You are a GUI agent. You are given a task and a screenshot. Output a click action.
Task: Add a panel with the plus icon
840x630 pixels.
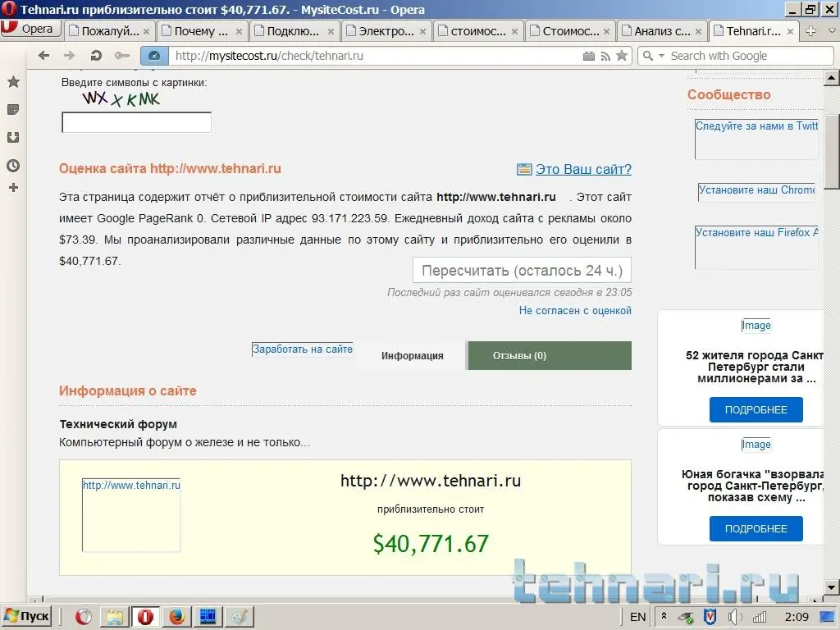pyautogui.click(x=13, y=188)
